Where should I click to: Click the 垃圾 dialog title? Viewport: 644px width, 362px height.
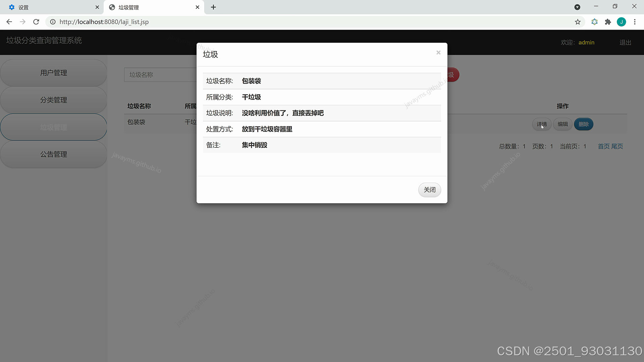(210, 54)
